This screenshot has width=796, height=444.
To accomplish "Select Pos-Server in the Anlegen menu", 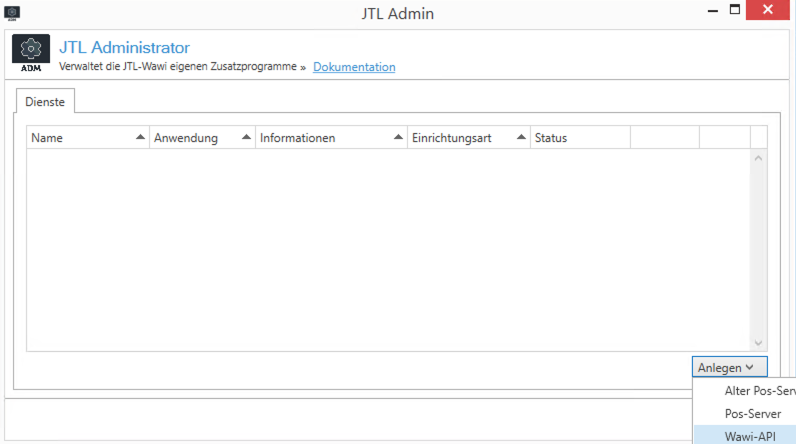I will 752,413.
